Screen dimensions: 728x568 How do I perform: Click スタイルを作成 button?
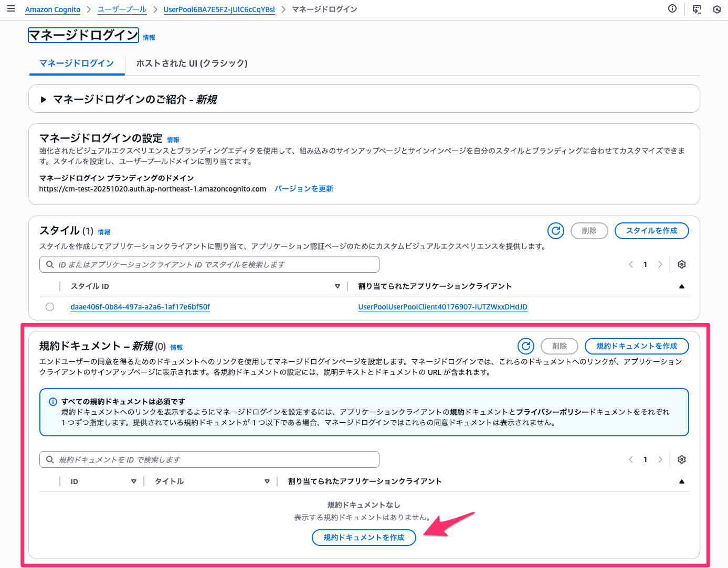coord(651,231)
